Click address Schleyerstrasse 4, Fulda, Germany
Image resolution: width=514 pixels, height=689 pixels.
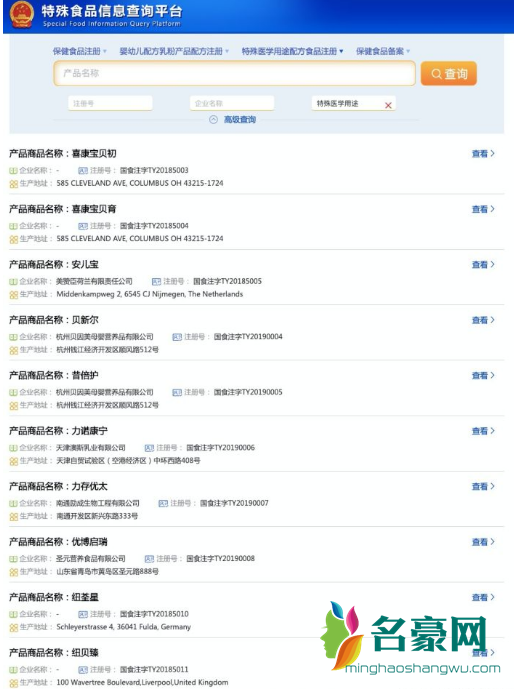(x=123, y=627)
